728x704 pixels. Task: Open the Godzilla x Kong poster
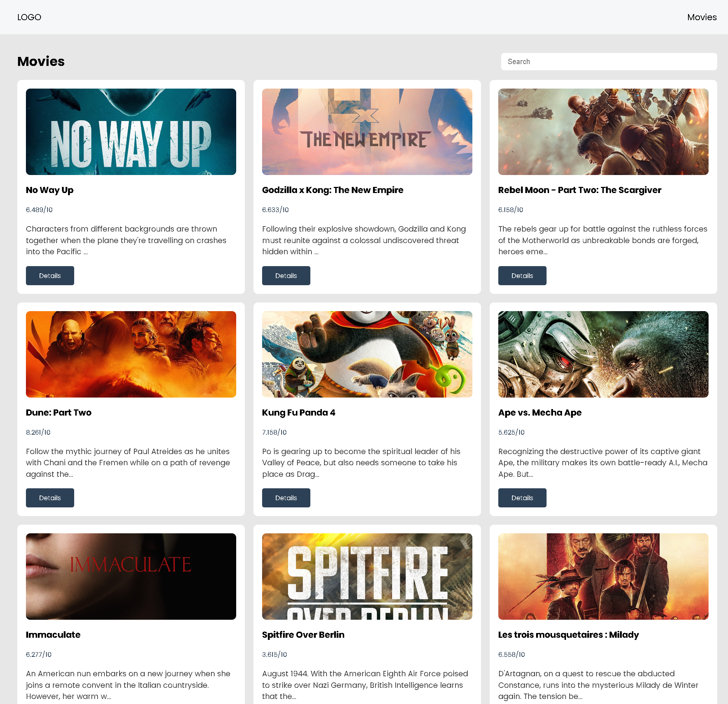367,132
